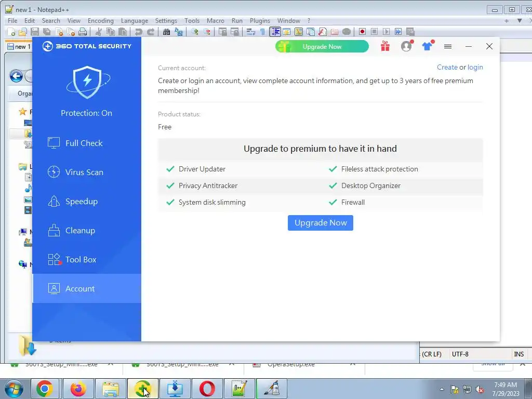Click the Save All toolbar icon
Screen dimensions: 532x399
[46, 32]
